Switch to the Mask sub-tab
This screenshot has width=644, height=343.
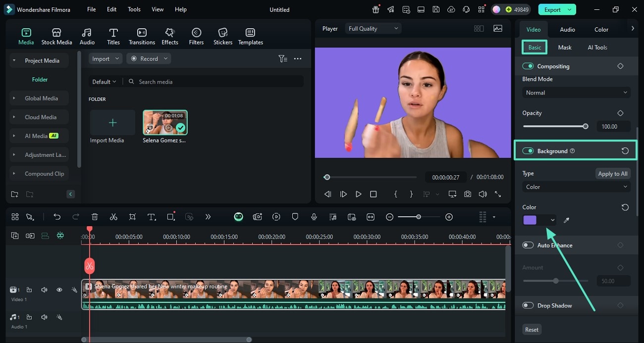click(565, 48)
